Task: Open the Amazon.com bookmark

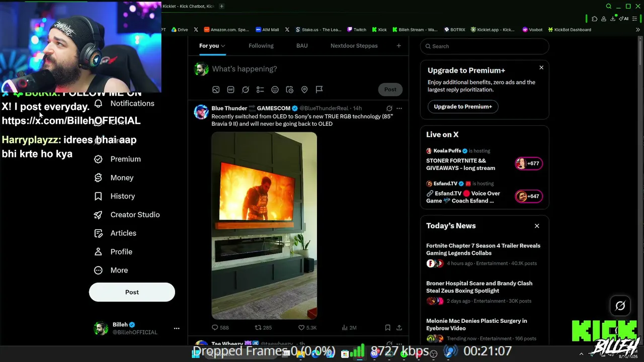Action: (226, 30)
